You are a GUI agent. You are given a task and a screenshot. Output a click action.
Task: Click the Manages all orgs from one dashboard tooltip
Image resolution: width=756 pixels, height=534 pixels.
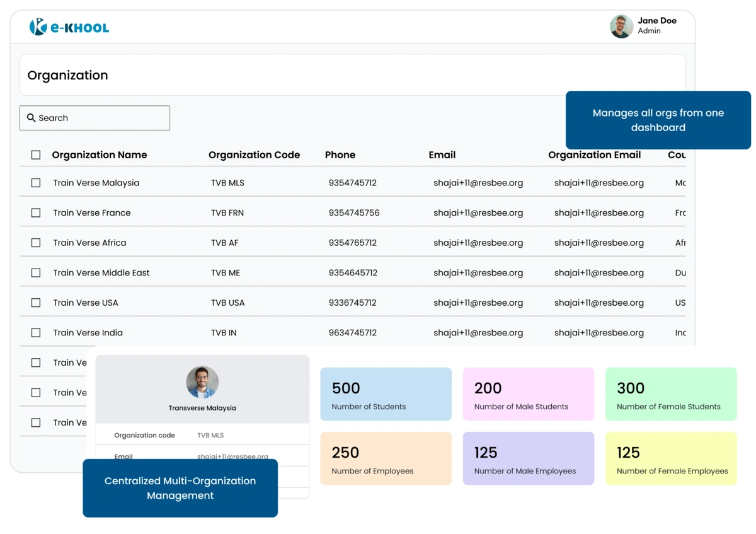(658, 120)
